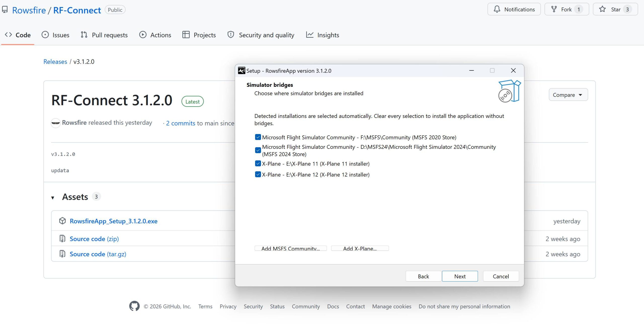Open the Community footer link
This screenshot has height=324, width=644.
pos(306,306)
